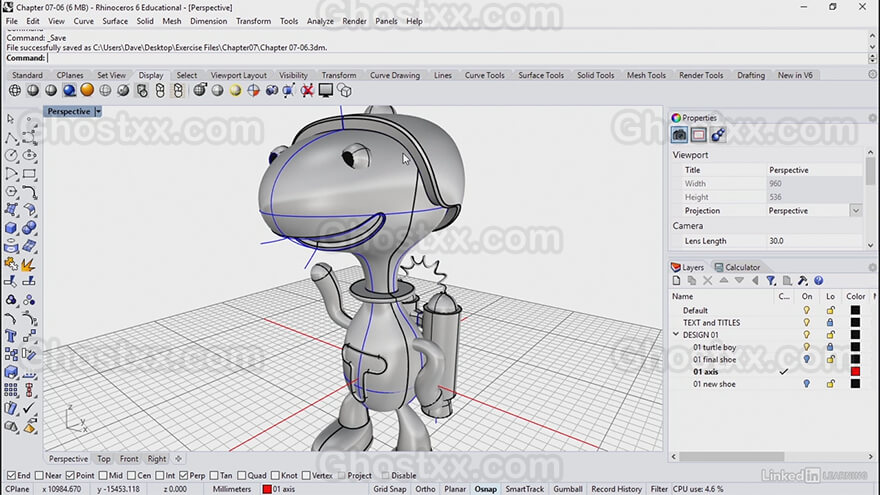Move layer down with the down triangle icon
Viewport: 880px width, 495px height.
pyautogui.click(x=739, y=281)
